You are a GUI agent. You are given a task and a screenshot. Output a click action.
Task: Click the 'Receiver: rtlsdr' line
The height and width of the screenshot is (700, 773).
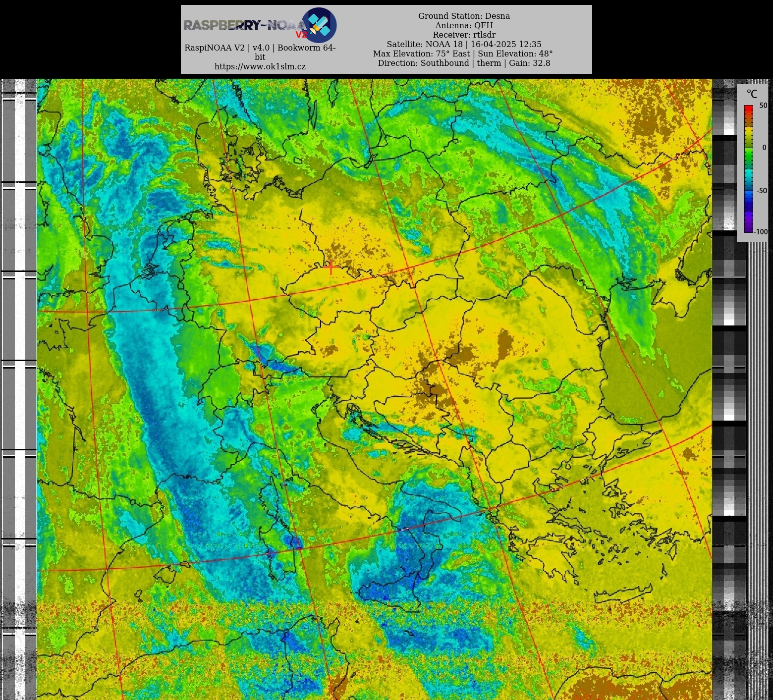(x=464, y=35)
